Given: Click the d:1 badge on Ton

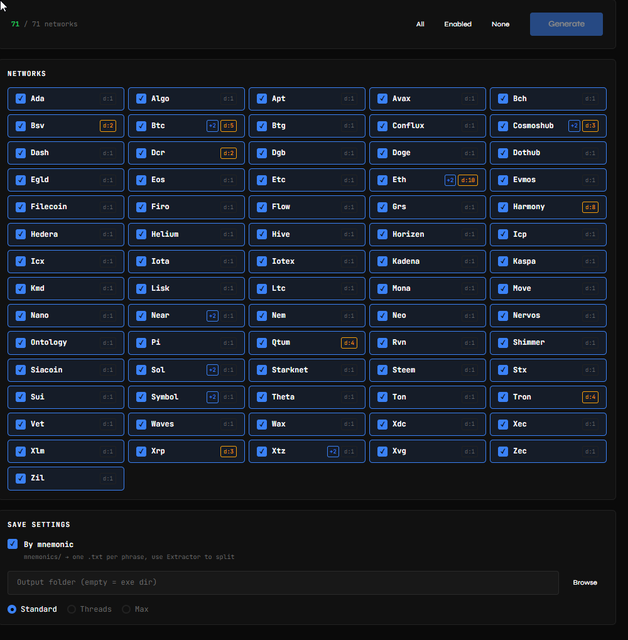Looking at the screenshot, I should pyautogui.click(x=470, y=397).
